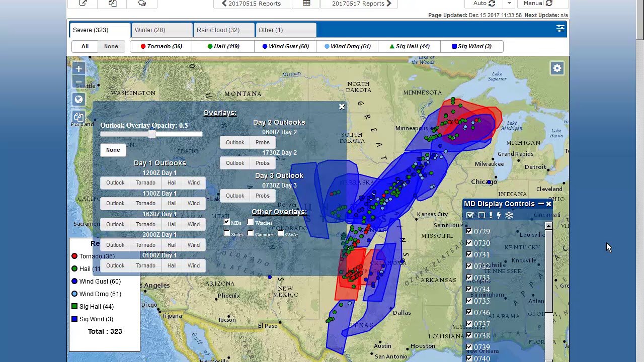Enable the Counties overlay checkbox
Image resolution: width=644 pixels, height=362 pixels.
(251, 233)
